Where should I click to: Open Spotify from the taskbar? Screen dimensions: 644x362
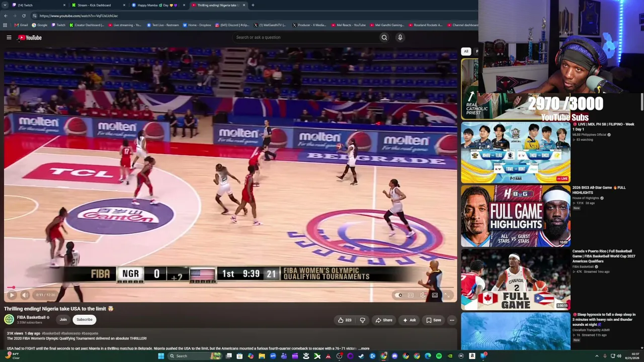[439, 356]
